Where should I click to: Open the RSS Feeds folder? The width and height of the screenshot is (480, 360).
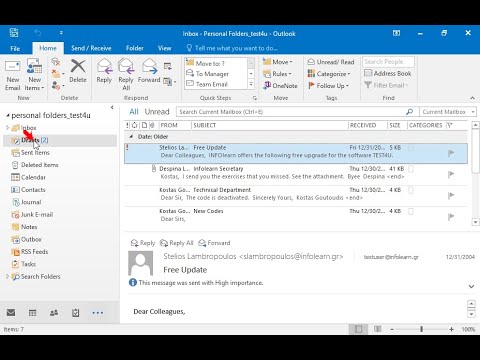click(34, 252)
